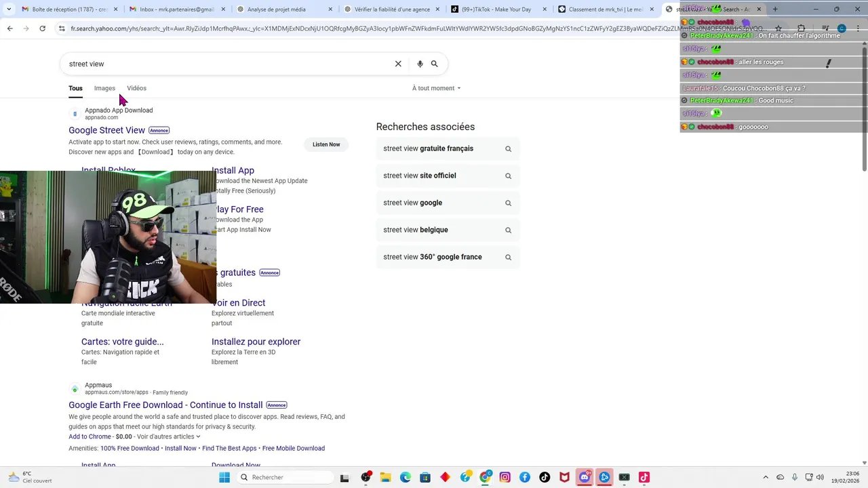Switch to the Images results tab
The image size is (868, 488).
click(x=104, y=88)
